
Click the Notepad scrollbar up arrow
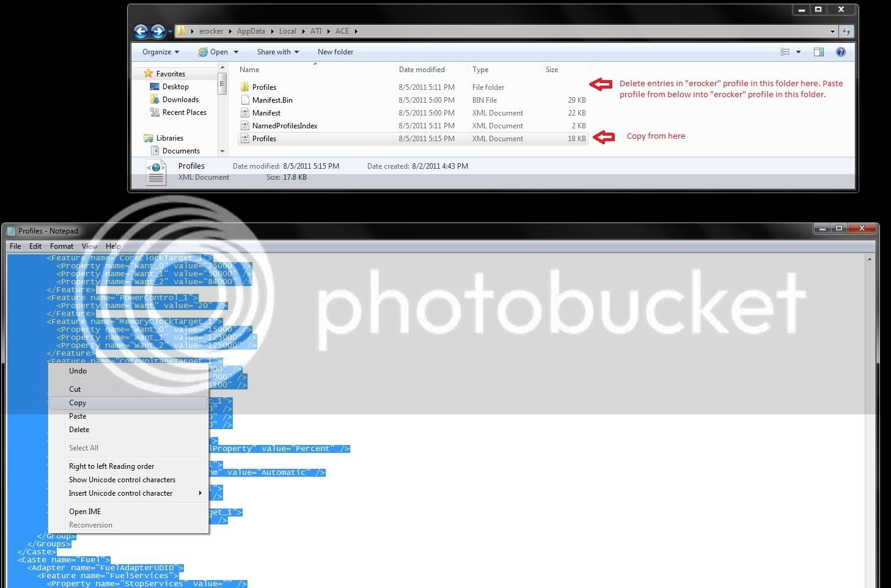pos(869,259)
